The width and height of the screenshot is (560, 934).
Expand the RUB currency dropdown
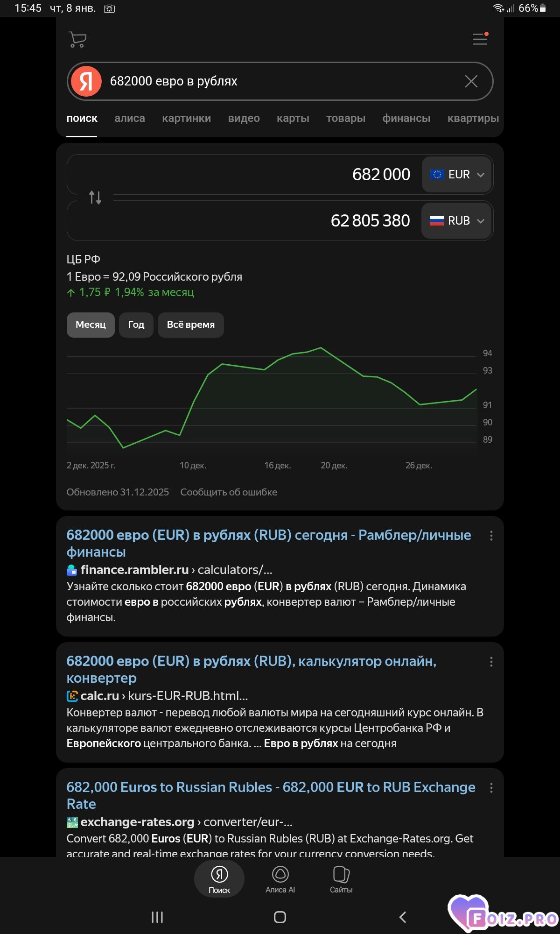456,221
